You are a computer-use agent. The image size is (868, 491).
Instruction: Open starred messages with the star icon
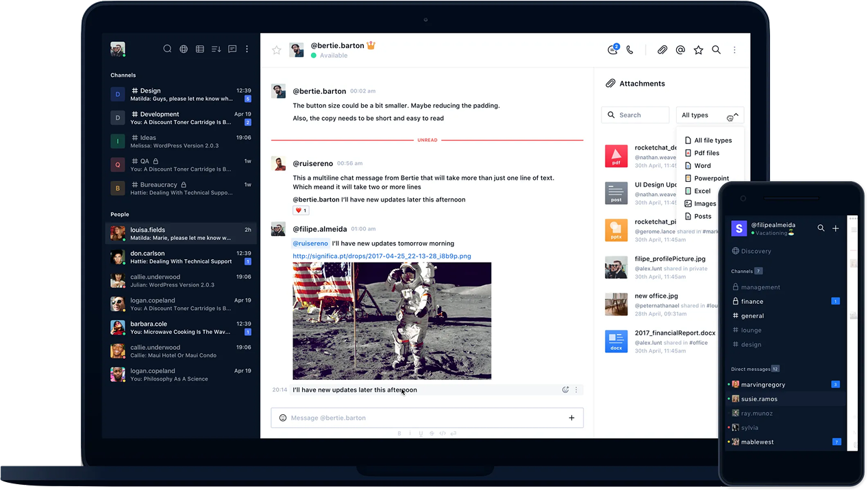click(698, 49)
